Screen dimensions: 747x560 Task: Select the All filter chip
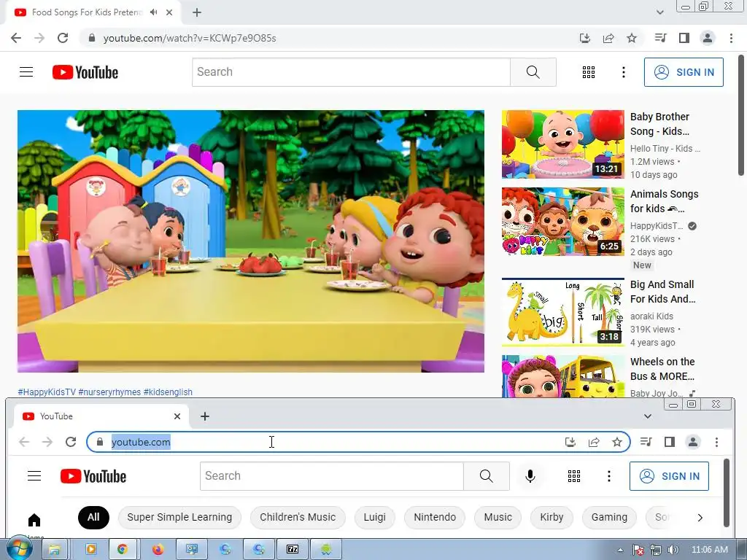93,517
